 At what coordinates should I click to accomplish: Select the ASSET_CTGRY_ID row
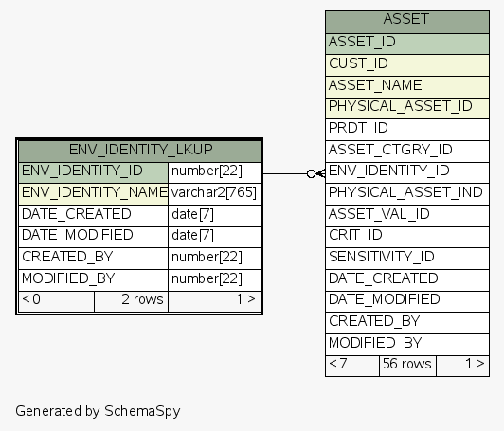pos(407,152)
